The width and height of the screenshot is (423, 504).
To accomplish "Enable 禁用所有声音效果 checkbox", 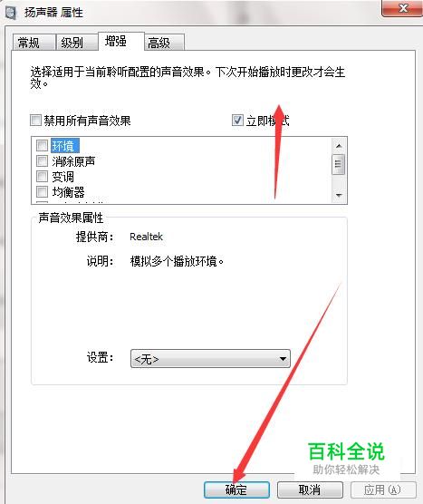I will tap(35, 121).
